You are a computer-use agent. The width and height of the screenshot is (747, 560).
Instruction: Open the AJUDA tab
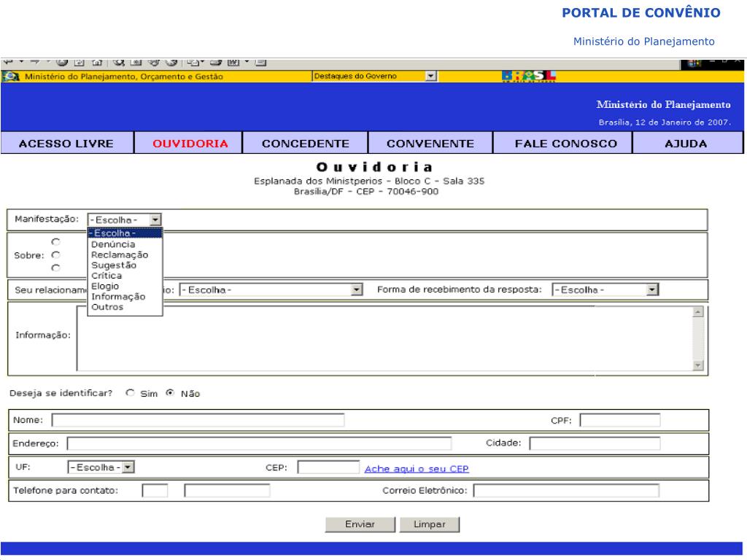(686, 144)
